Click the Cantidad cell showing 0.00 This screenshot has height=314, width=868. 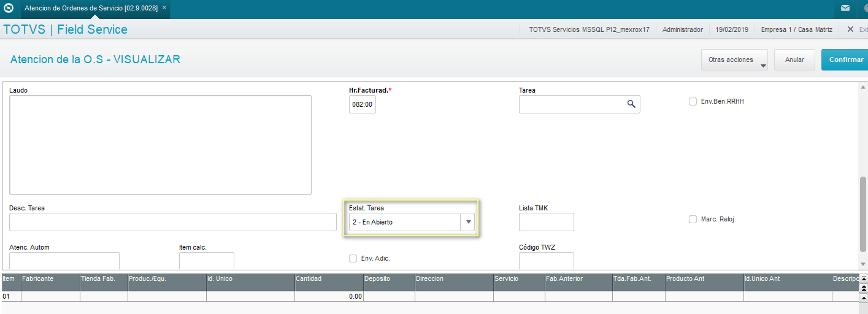click(329, 296)
